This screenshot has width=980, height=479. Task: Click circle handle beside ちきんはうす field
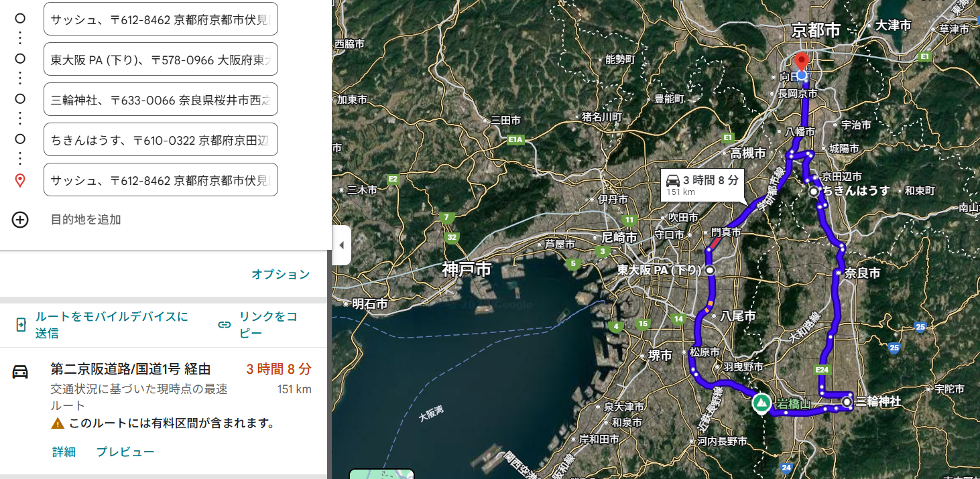tap(20, 139)
